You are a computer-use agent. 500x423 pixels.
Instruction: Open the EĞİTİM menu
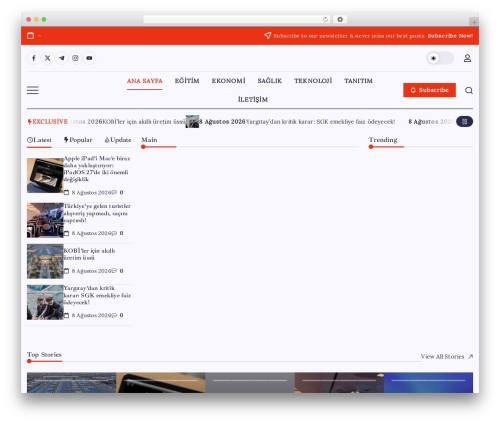(x=187, y=81)
